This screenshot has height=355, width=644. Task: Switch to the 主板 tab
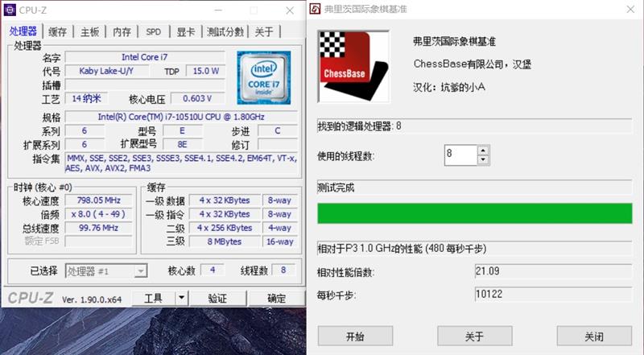point(89,31)
